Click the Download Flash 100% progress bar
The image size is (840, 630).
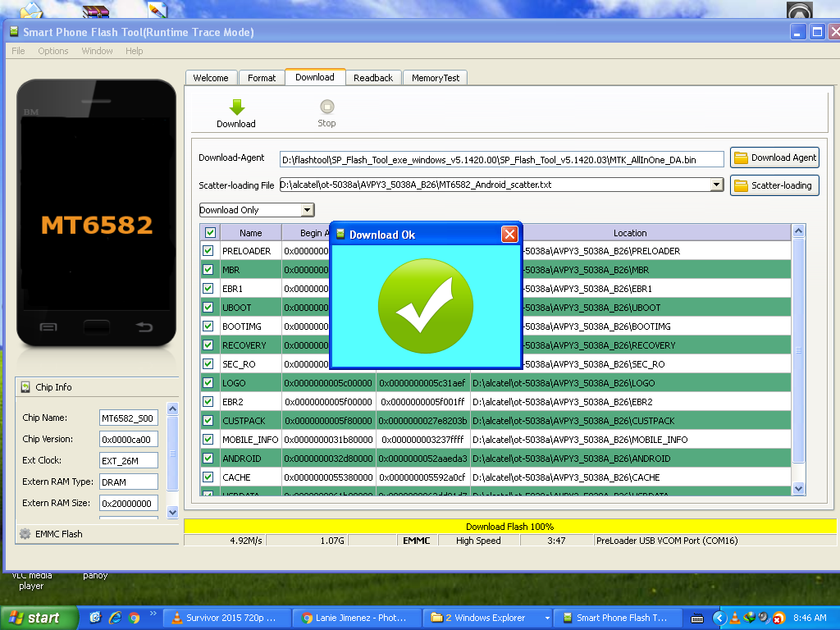(509, 527)
